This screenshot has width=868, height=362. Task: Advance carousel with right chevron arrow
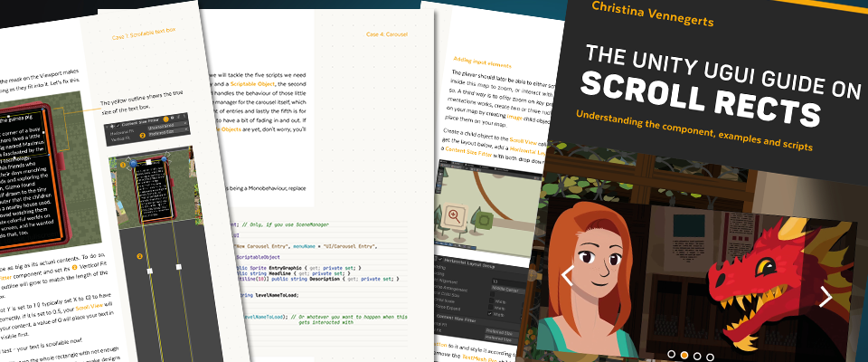click(826, 297)
